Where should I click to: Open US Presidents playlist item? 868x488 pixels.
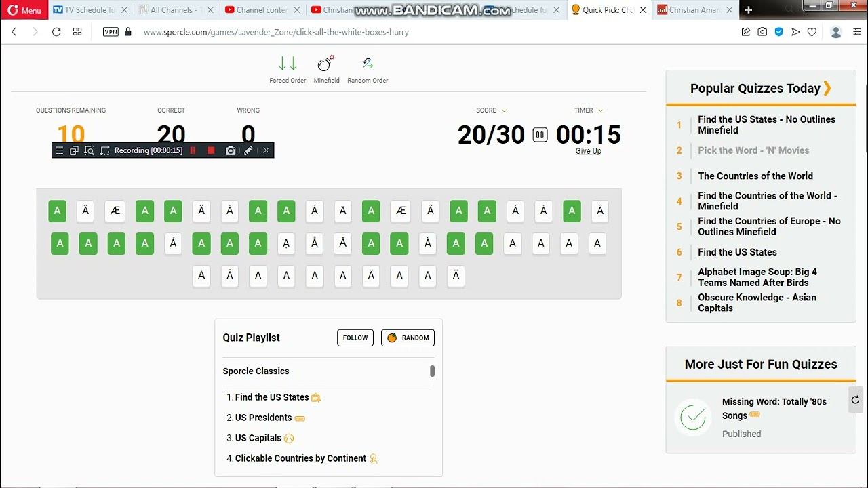click(x=263, y=418)
